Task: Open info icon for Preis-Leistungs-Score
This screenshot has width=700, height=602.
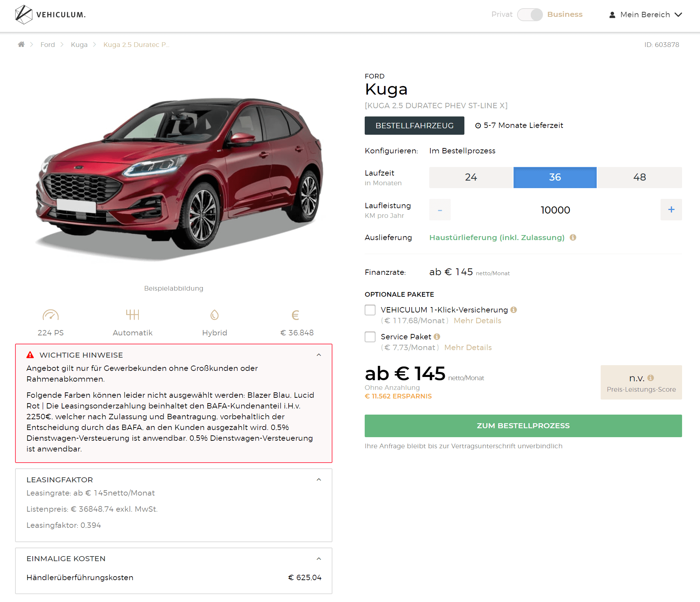Action: (651, 378)
